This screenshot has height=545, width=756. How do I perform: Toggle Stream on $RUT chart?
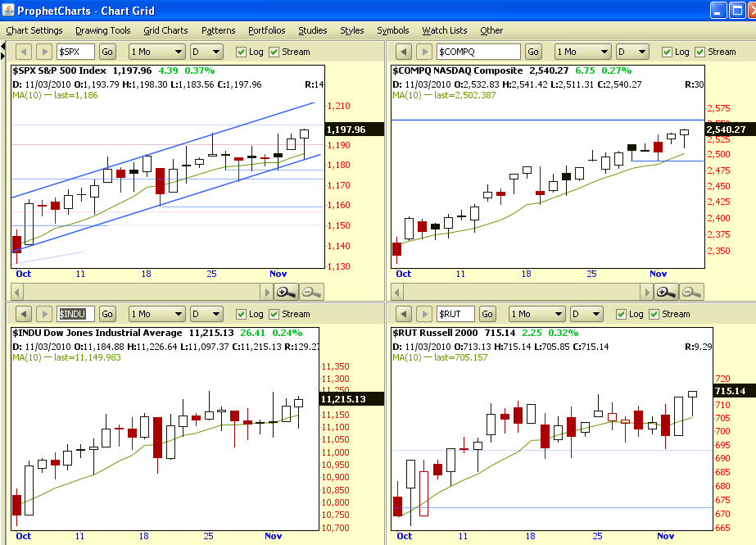[670, 315]
